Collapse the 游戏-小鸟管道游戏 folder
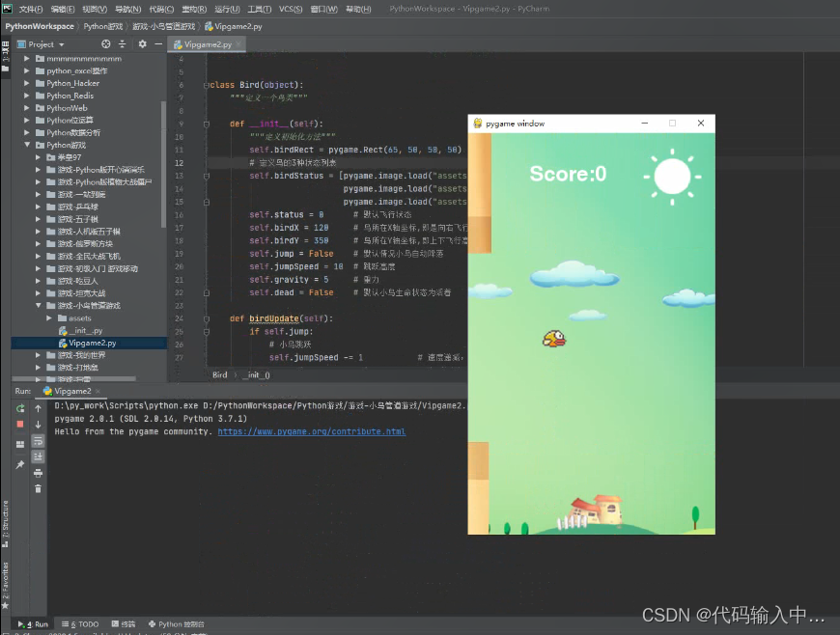Screen dimensions: 840x635 click(38, 305)
